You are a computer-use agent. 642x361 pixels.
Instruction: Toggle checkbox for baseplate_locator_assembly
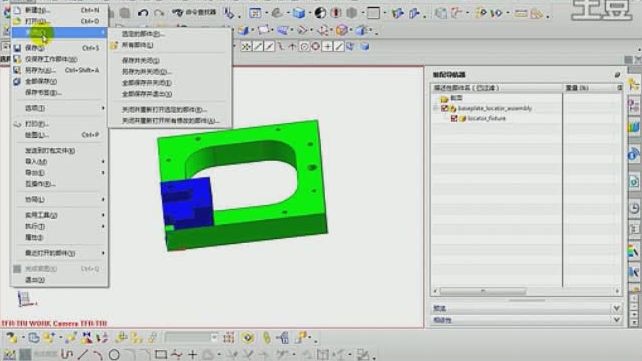[445, 108]
